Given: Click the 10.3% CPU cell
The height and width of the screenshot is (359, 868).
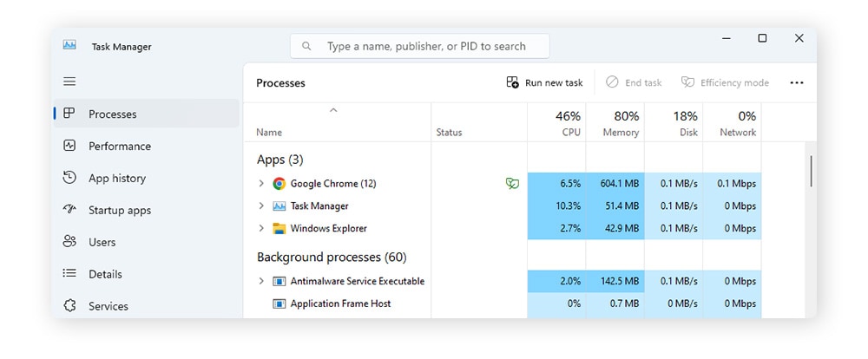Looking at the screenshot, I should coord(556,206).
